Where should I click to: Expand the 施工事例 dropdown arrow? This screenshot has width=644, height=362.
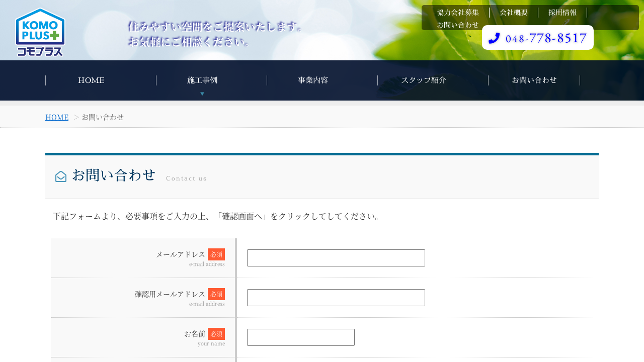[x=202, y=94]
